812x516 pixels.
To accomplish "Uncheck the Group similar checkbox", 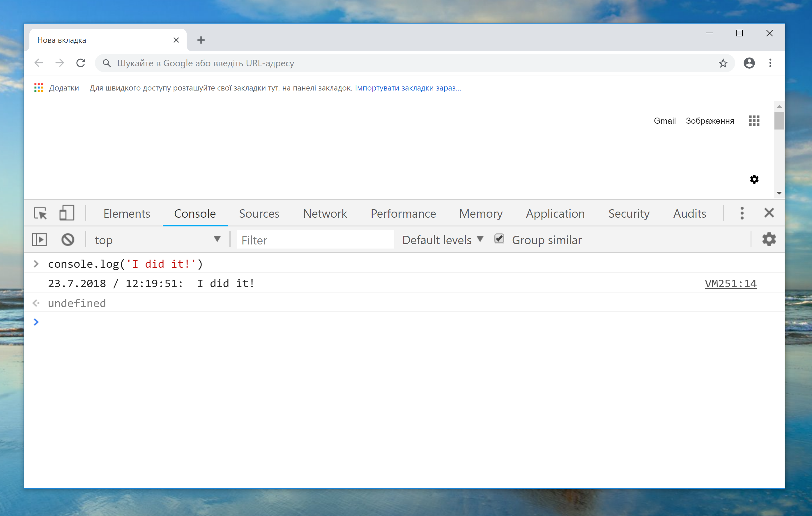I will pos(499,239).
